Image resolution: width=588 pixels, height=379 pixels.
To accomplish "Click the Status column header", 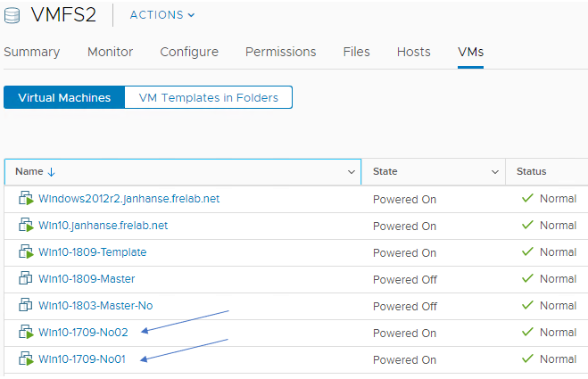I will tap(531, 171).
